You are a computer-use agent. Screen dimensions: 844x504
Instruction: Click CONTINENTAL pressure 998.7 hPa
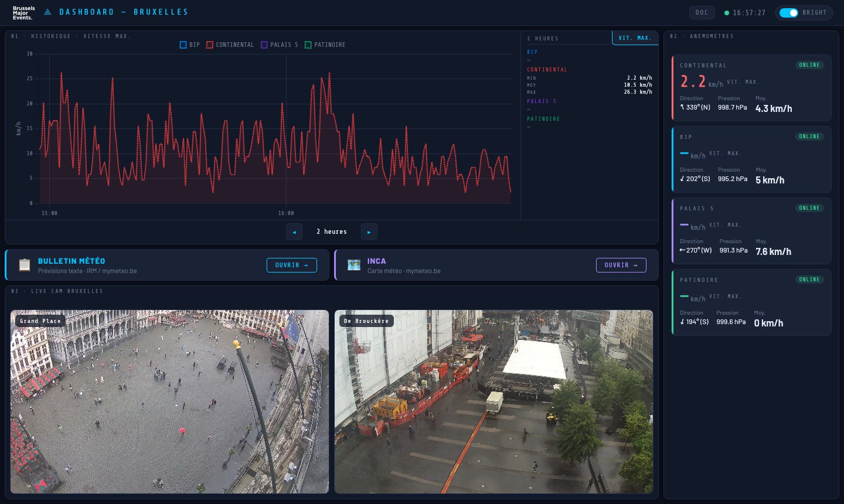[733, 107]
